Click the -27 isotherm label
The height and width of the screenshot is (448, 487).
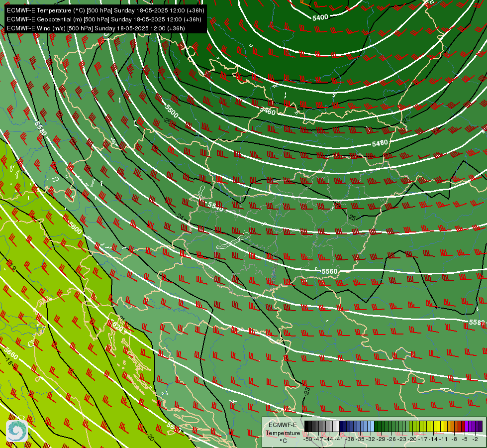click(x=406, y=119)
